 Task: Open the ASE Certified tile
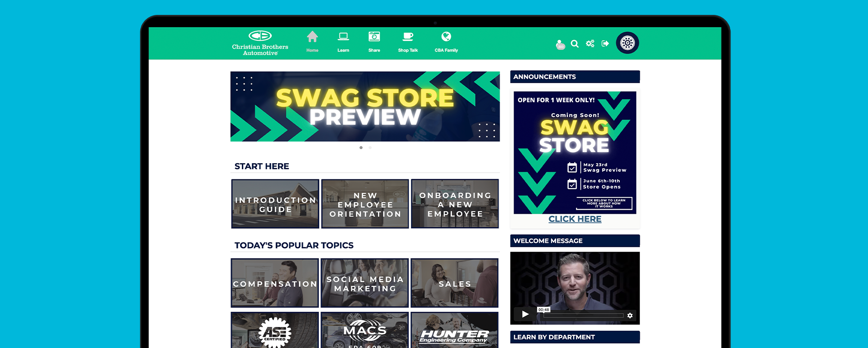275,330
